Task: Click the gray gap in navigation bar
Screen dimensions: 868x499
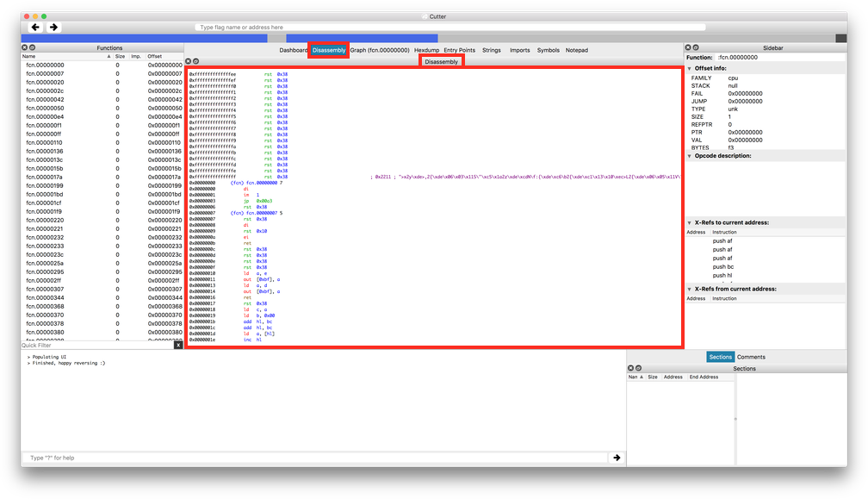Action: (276, 38)
